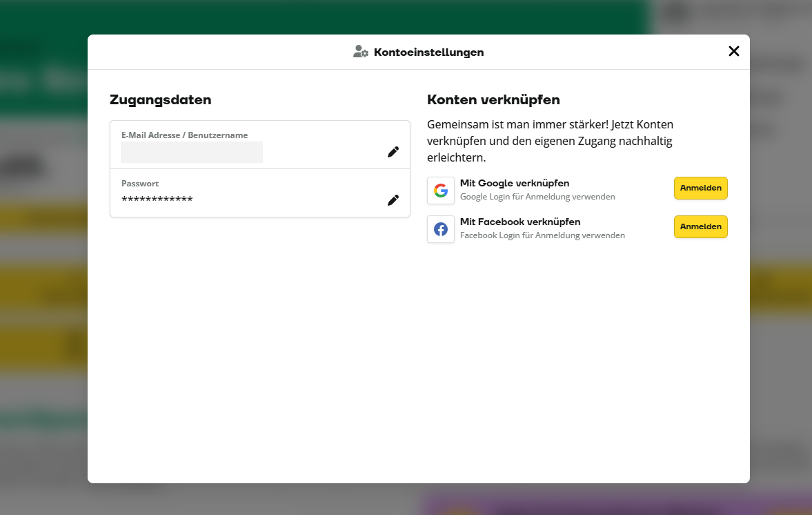Click 'Google Login für Anmeldung verwenden' text
The height and width of the screenshot is (515, 812).
click(537, 197)
